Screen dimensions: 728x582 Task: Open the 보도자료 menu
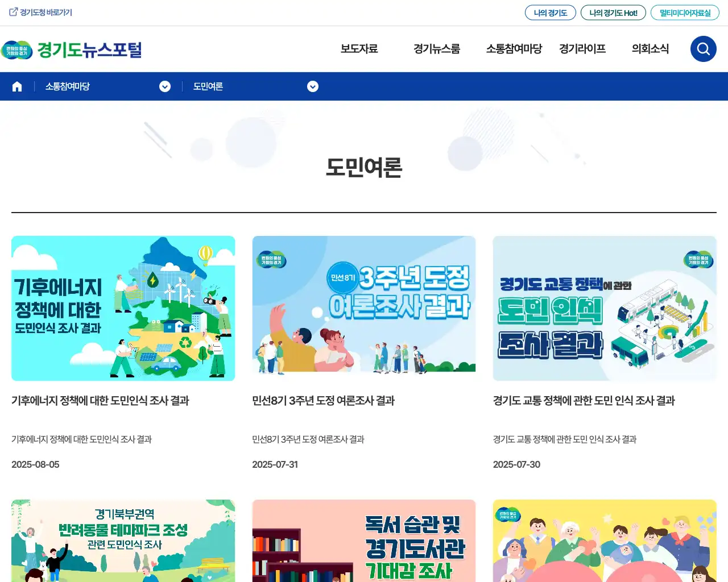(x=359, y=49)
